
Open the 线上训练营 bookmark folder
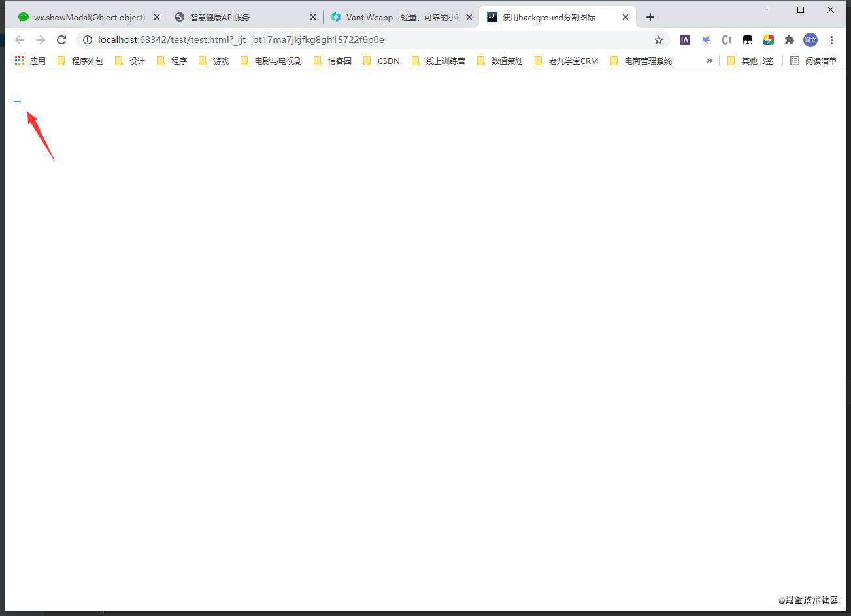click(439, 61)
